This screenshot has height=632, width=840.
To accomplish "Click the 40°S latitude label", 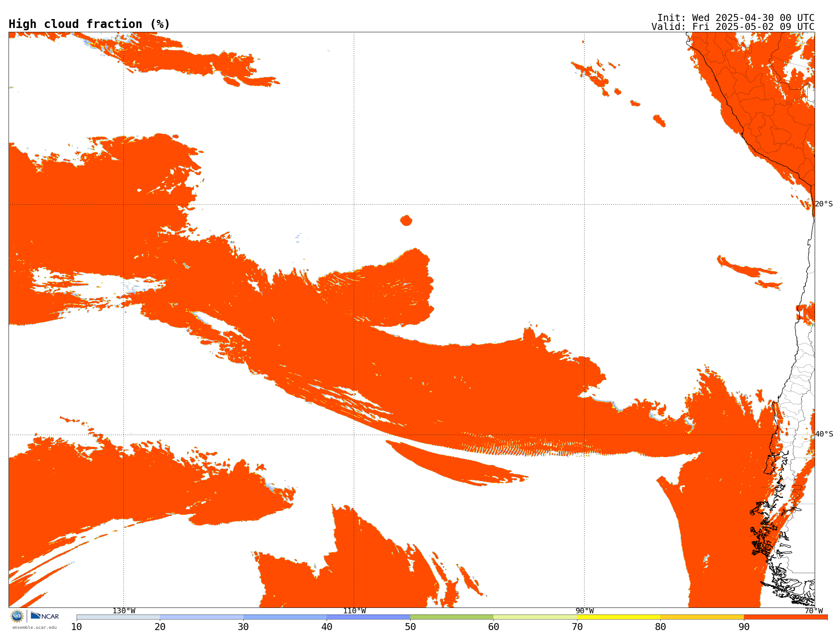I will [824, 434].
